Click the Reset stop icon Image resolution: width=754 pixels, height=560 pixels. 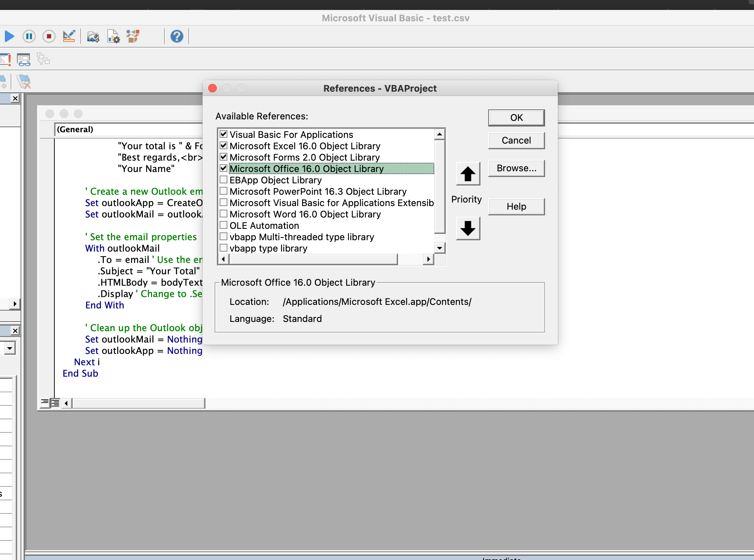[x=49, y=36]
